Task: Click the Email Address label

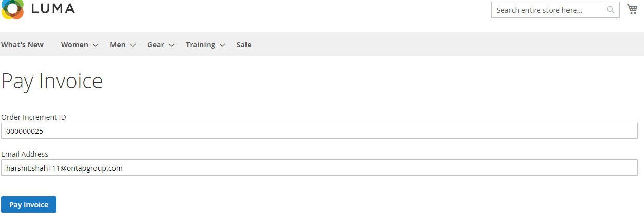Action: click(25, 154)
